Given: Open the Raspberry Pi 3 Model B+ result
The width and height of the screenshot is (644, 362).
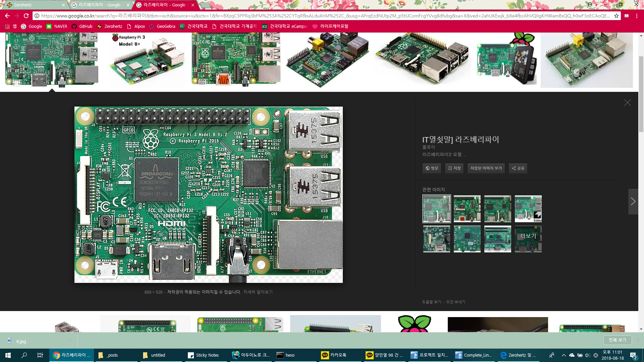Looking at the screenshot, I should click(x=146, y=60).
